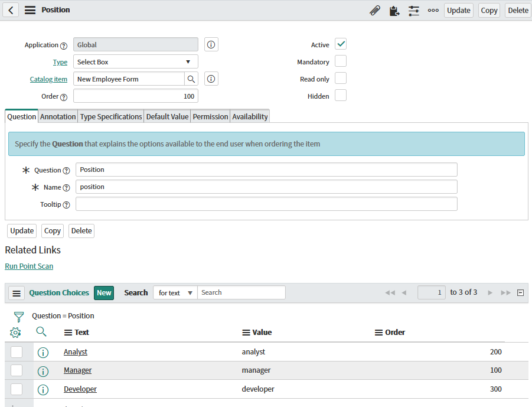
Task: Switch to the Question tab
Action: (x=21, y=117)
